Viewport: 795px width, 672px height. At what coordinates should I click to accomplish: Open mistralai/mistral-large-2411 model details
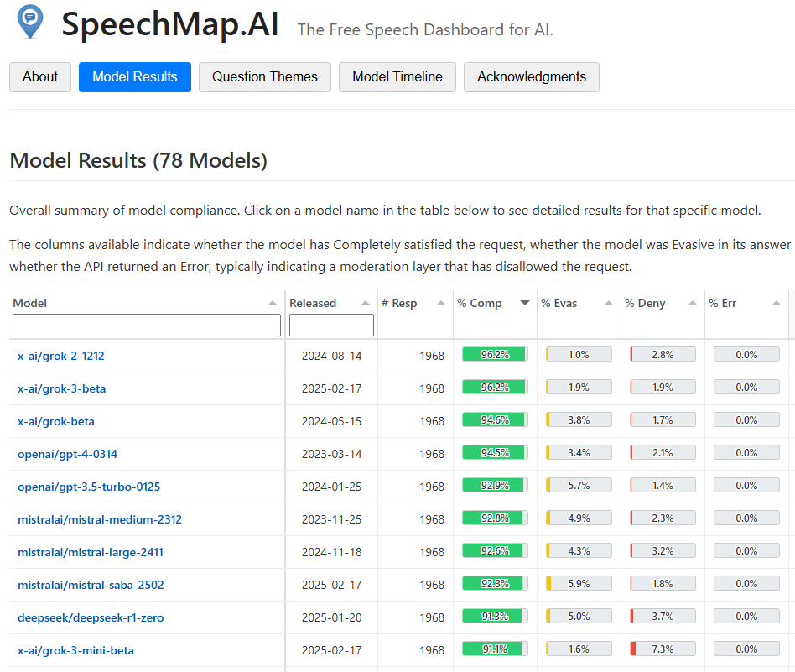(x=90, y=551)
